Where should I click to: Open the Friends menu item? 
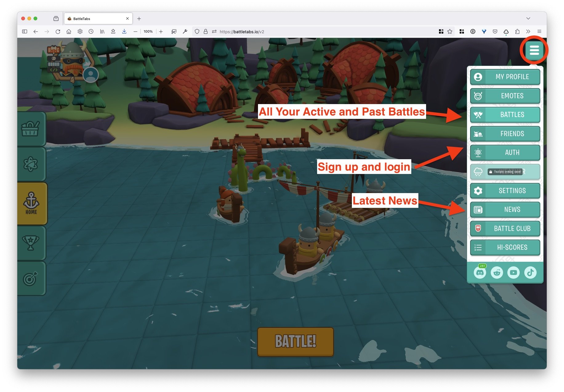tap(505, 134)
